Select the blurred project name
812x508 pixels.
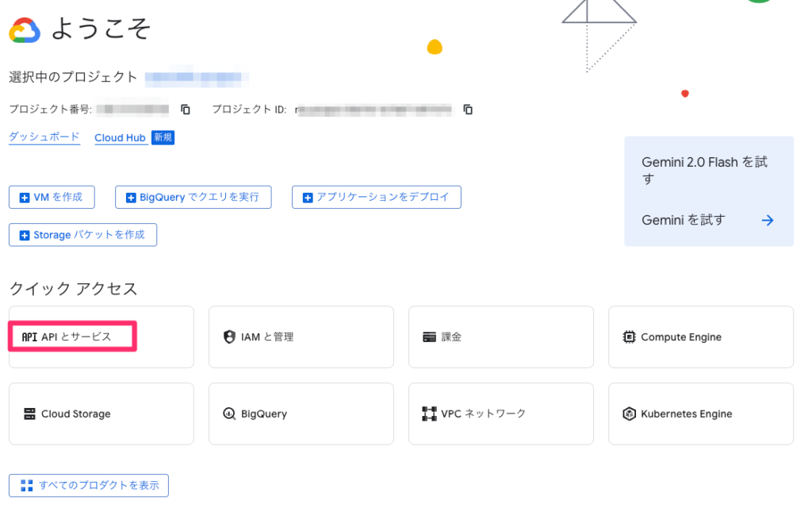(197, 77)
